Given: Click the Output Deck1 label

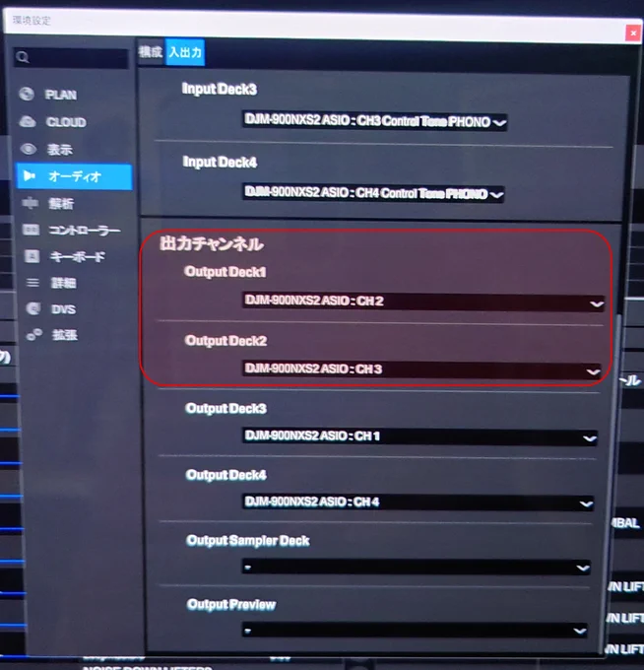Looking at the screenshot, I should (x=225, y=272).
